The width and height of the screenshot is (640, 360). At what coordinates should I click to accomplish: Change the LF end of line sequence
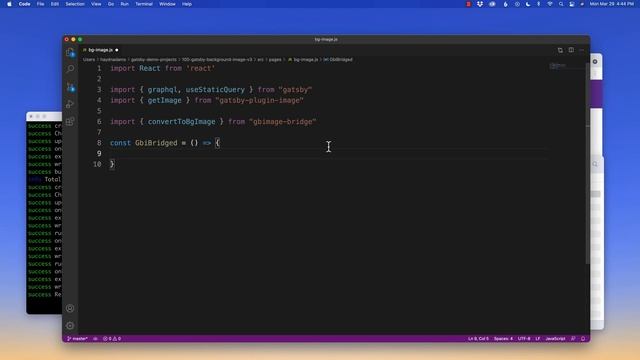538,339
